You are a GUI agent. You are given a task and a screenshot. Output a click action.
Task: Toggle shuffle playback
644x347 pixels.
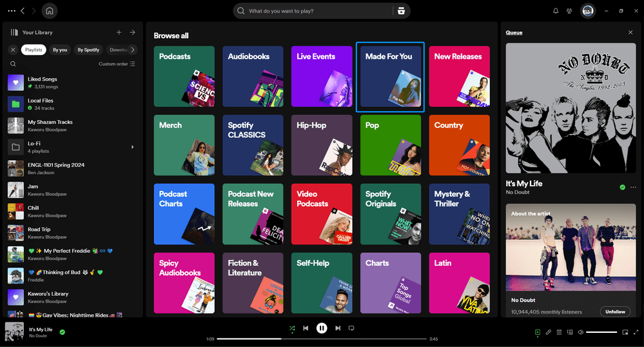(292, 328)
